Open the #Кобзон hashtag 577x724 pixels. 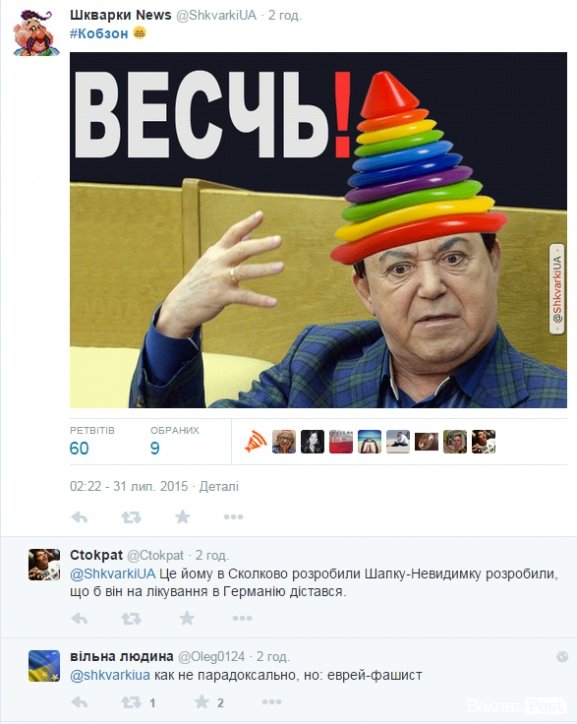click(x=99, y=34)
